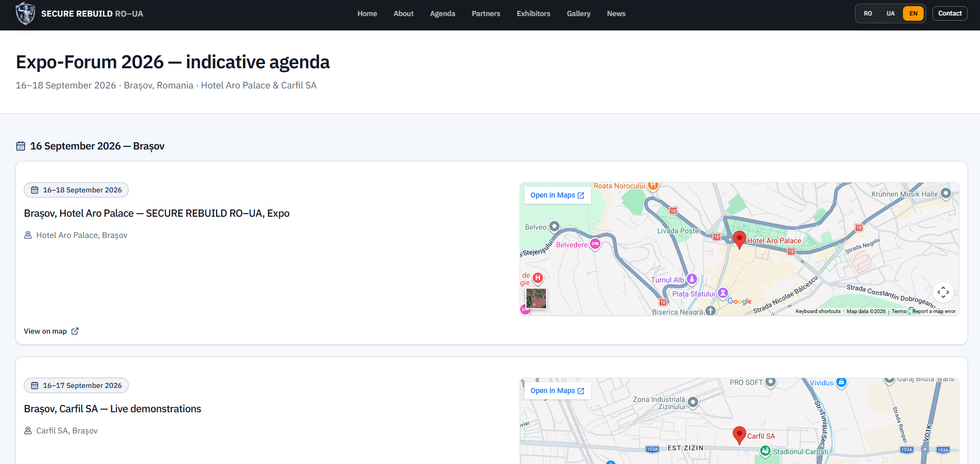Click the Vividus shop marker
Viewport: 980px width, 464px height.
841,383
